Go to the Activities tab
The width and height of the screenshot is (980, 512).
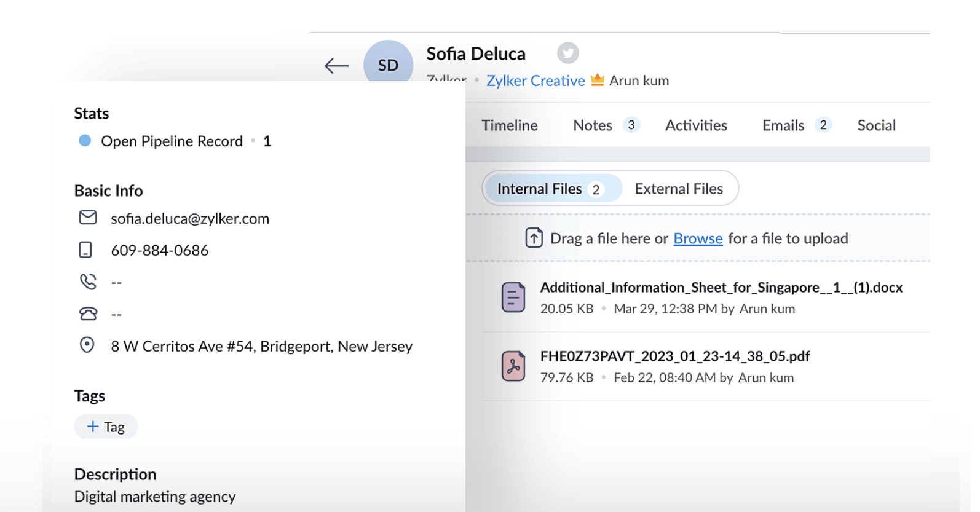[x=696, y=125]
